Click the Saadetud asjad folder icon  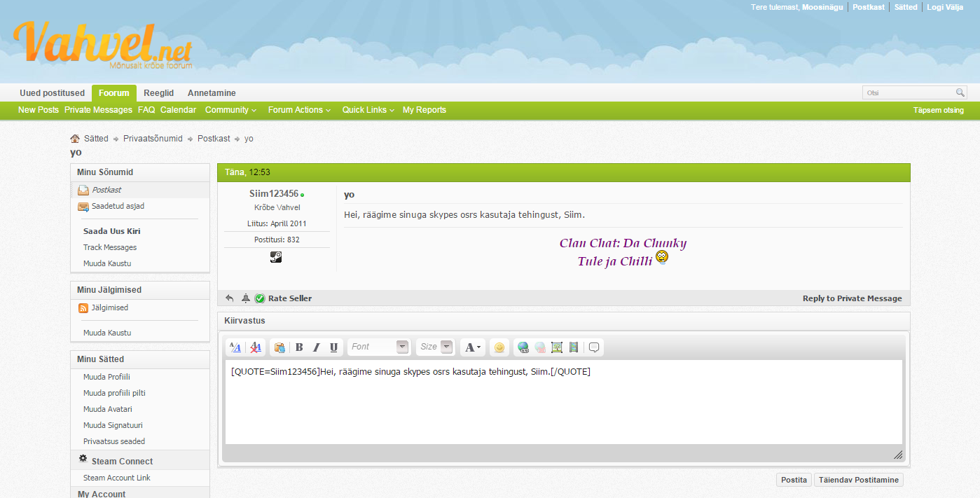(83, 207)
